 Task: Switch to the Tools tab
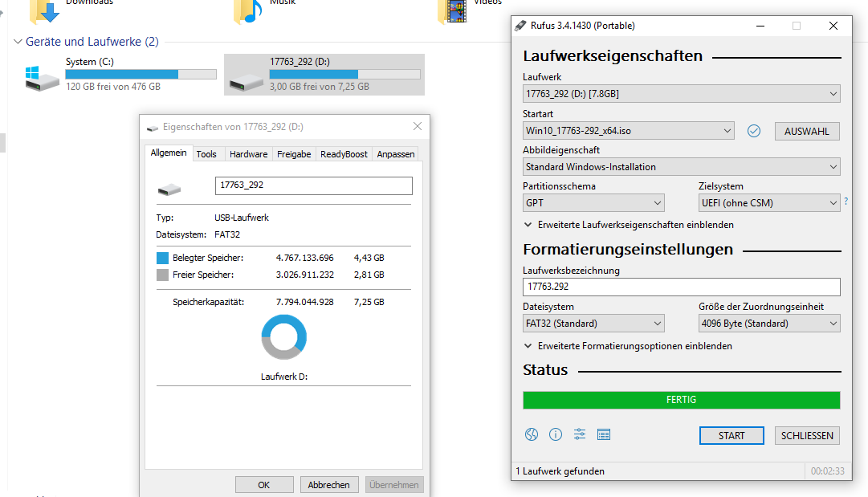[206, 154]
